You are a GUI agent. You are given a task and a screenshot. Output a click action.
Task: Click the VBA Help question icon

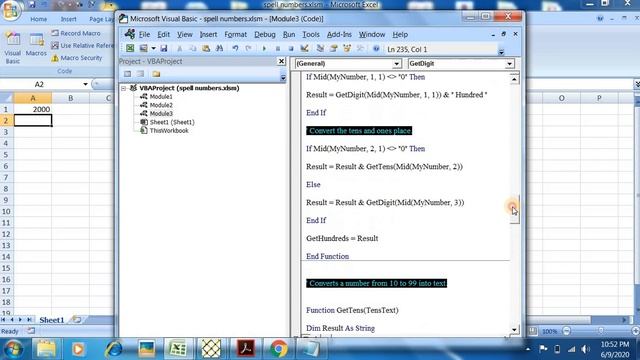(x=376, y=49)
